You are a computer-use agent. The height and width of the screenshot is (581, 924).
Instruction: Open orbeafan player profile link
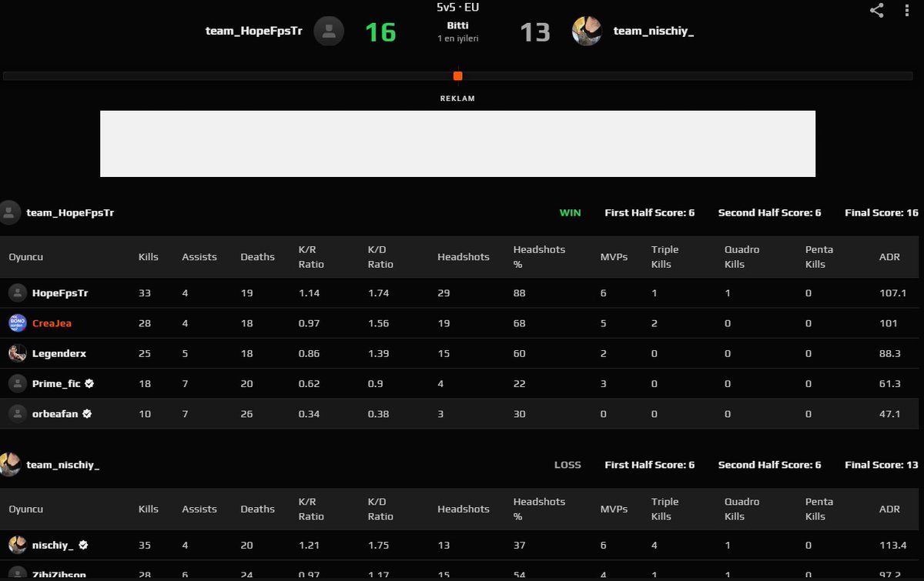[55, 413]
